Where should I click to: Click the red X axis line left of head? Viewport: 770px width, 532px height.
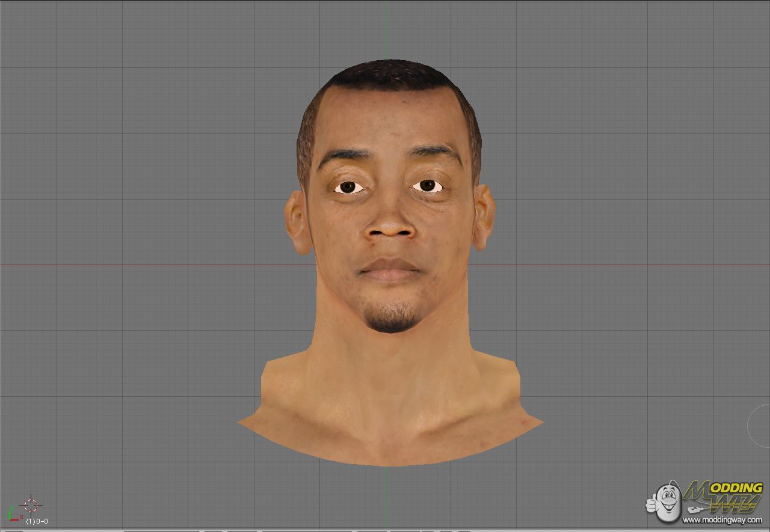[150, 264]
